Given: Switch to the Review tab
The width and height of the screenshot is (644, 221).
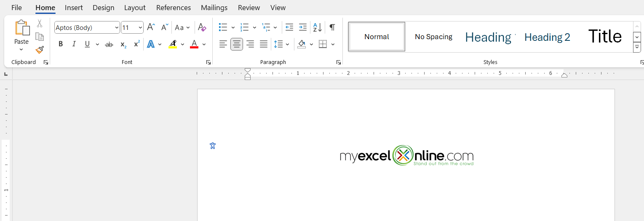Looking at the screenshot, I should point(249,8).
